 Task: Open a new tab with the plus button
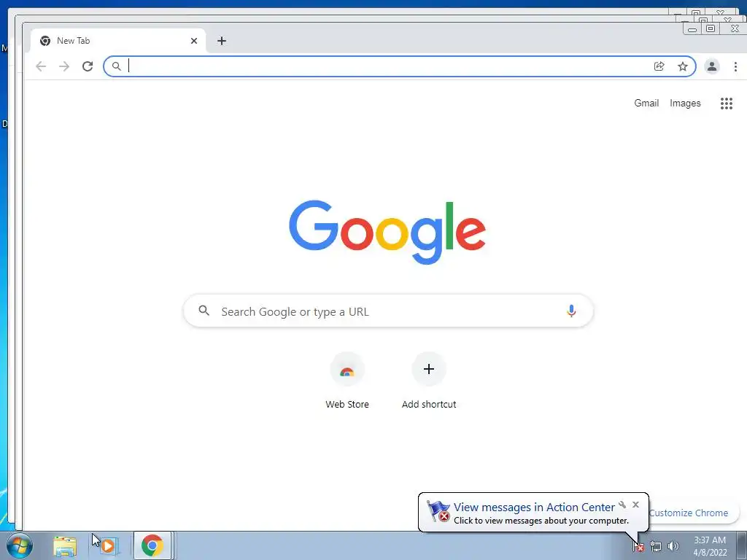point(222,41)
